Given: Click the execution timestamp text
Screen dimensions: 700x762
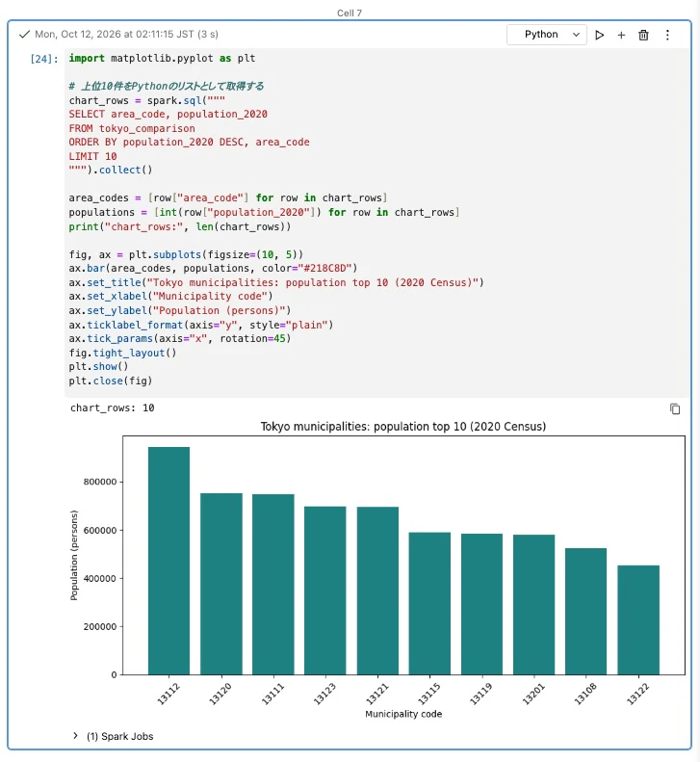Looking at the screenshot, I should 126,34.
